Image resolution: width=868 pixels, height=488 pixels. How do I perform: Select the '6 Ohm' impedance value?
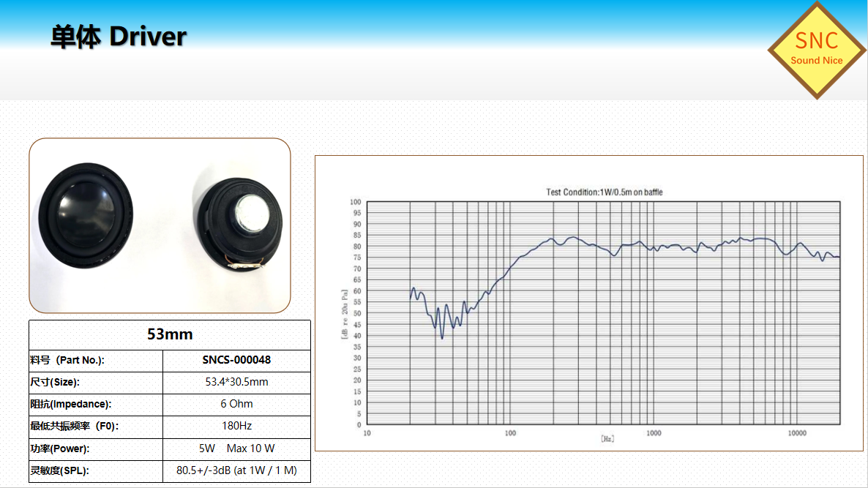[x=236, y=404]
